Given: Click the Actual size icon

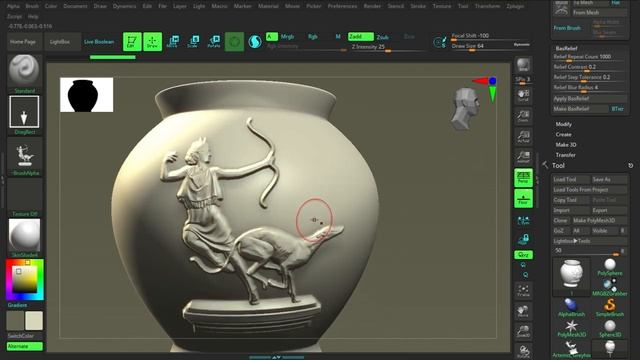Looking at the screenshot, I should 523,136.
